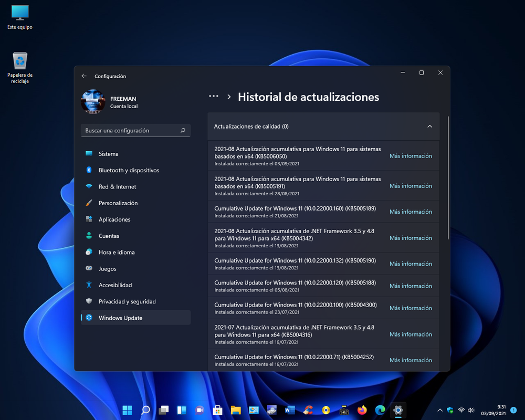Launch Microsoft Edge from taskbar
Screen dimensions: 525x420
380,410
